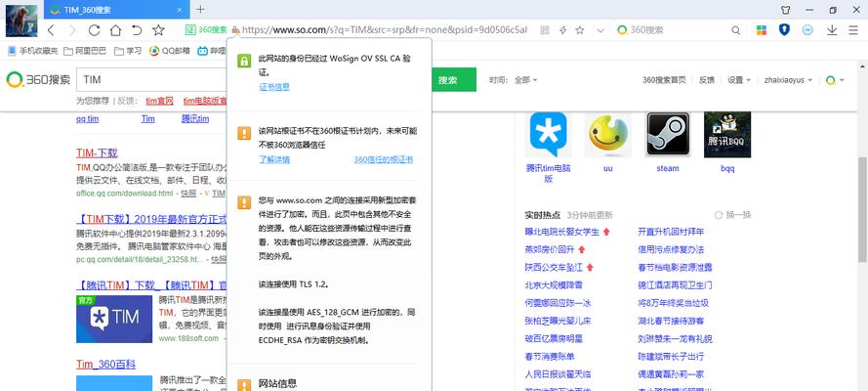Click the blue round minus extension icon
This screenshot has height=391, width=868.
pyautogui.click(x=807, y=30)
